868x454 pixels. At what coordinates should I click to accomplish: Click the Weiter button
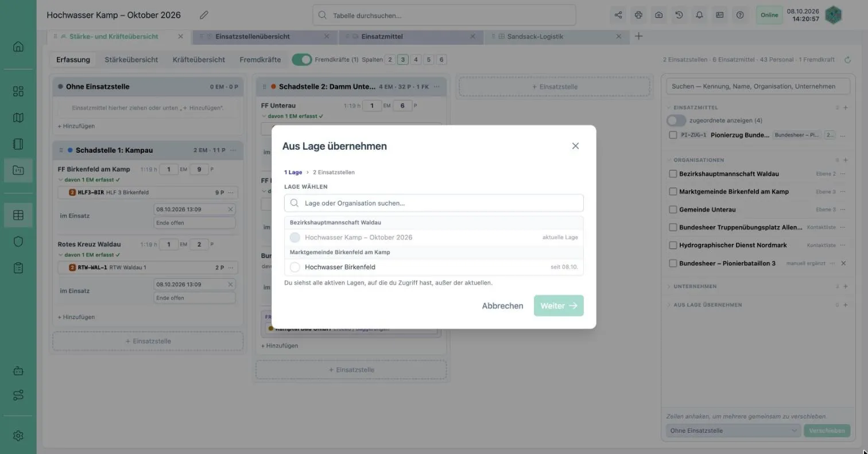click(559, 306)
